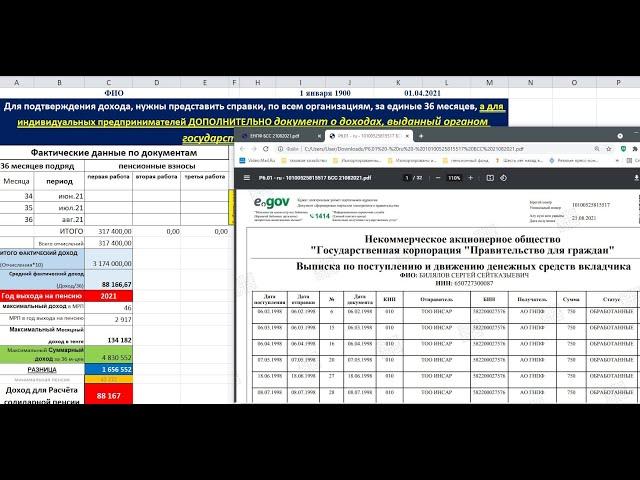The width and height of the screenshot is (640, 480).
Task: Click the red 2021 retirement year cell
Action: [109, 296]
